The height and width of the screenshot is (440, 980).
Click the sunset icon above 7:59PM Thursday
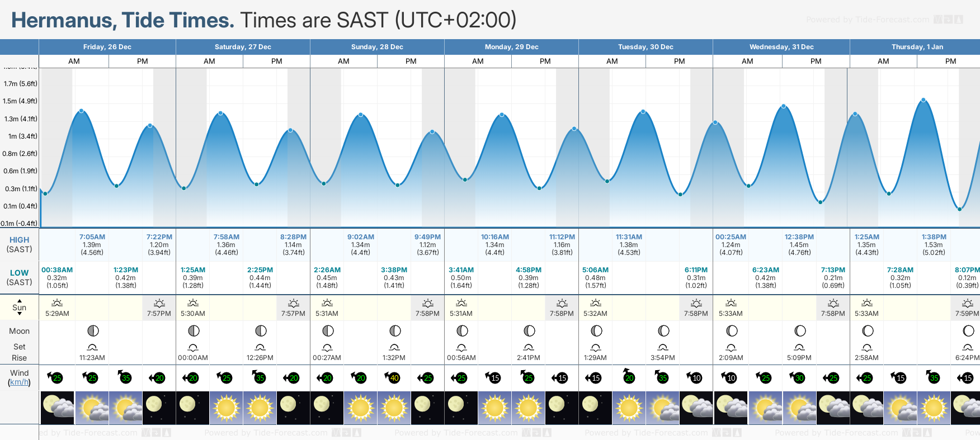[x=967, y=303]
